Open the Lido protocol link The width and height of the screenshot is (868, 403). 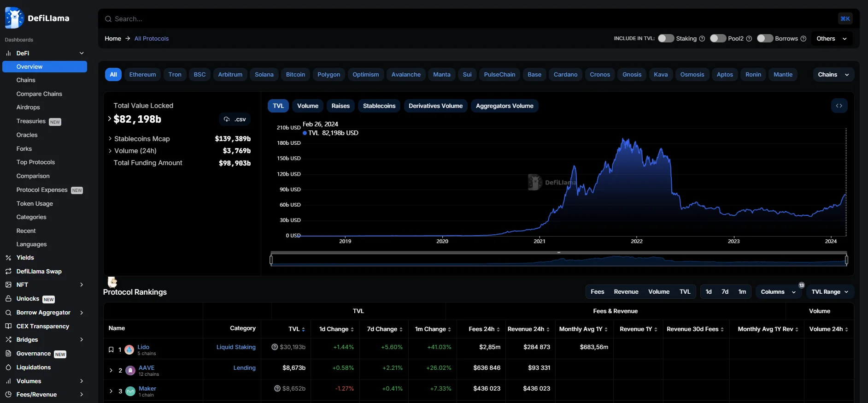point(143,347)
